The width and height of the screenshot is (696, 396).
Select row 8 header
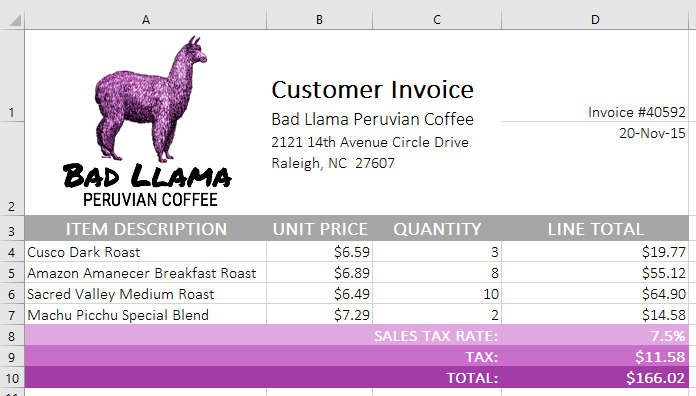12,336
